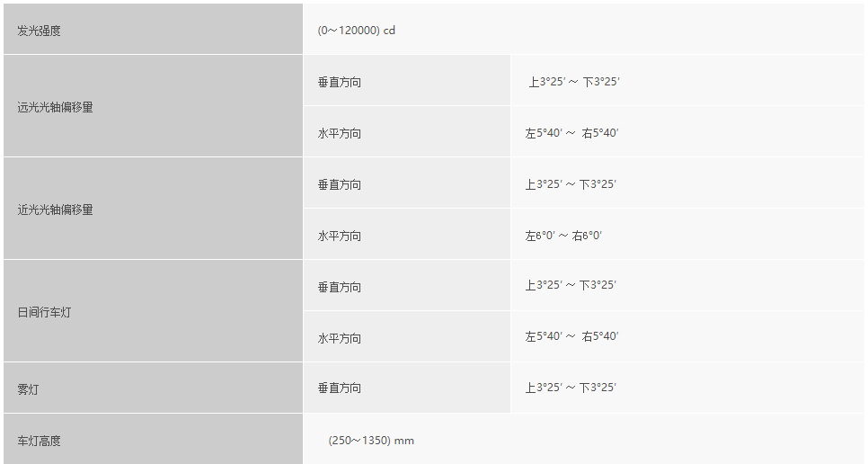This screenshot has height=464, width=868.
Task: Select 垂直方向 under 近光光轴偏移量
Action: [x=406, y=183]
